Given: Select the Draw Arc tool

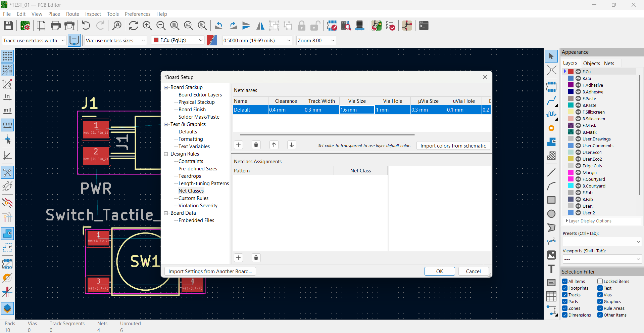Looking at the screenshot, I should point(551,186).
